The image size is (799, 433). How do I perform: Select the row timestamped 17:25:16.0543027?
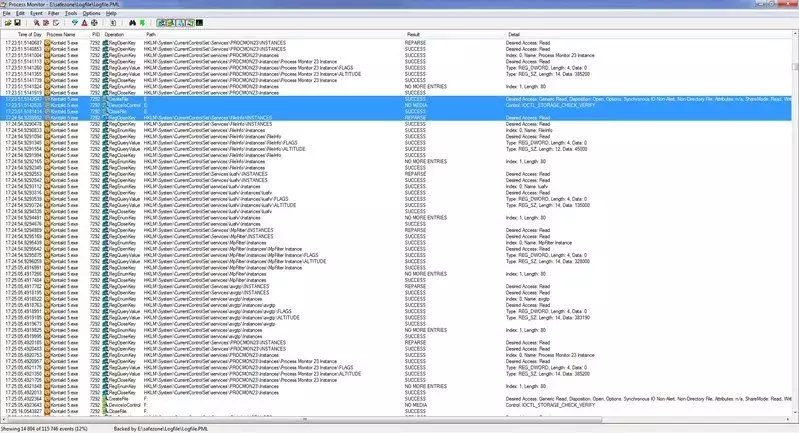(x=396, y=411)
